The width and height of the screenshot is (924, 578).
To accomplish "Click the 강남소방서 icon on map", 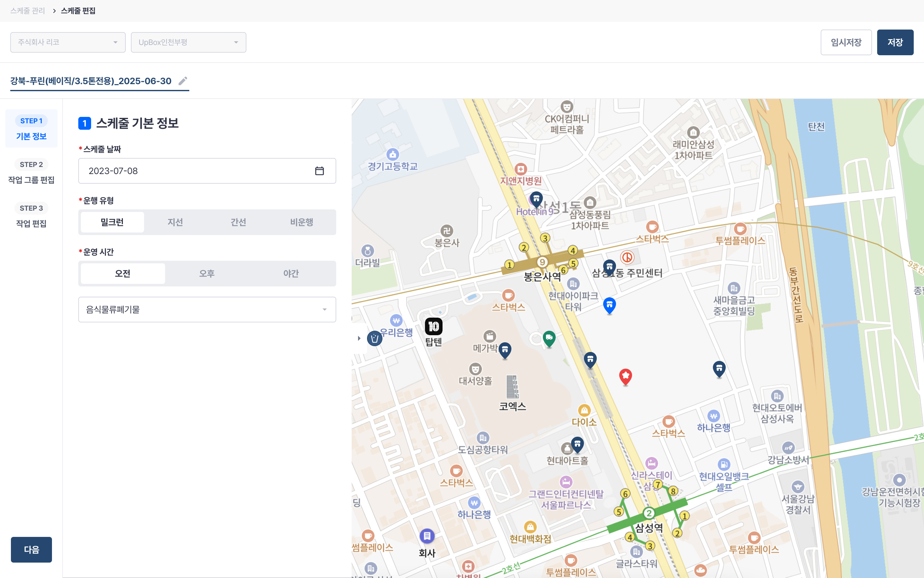I will tap(788, 448).
